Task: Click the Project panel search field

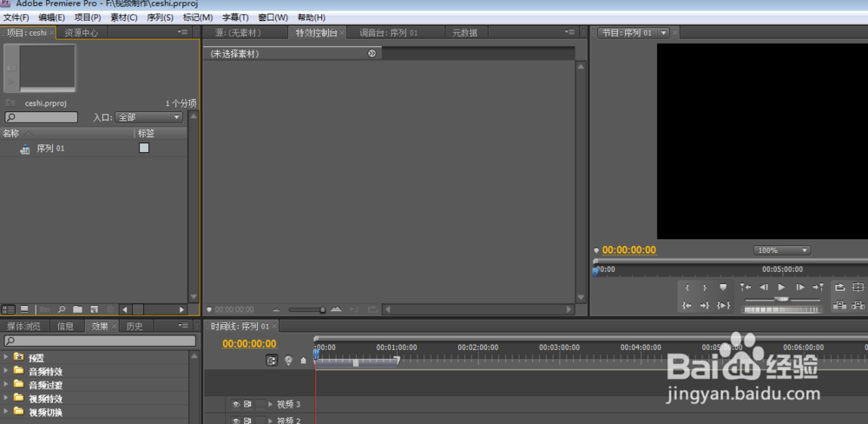Action: coord(42,117)
